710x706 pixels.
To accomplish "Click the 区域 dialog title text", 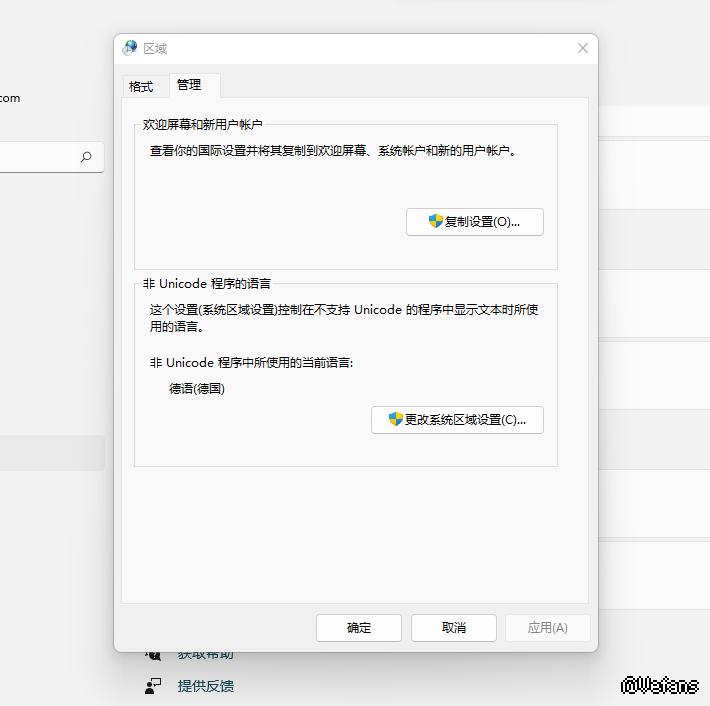I will click(x=156, y=48).
